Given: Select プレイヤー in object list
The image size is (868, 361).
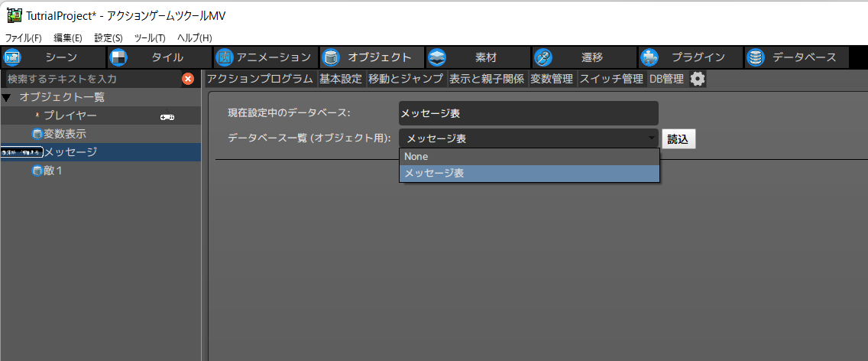Looking at the screenshot, I should point(100,115).
